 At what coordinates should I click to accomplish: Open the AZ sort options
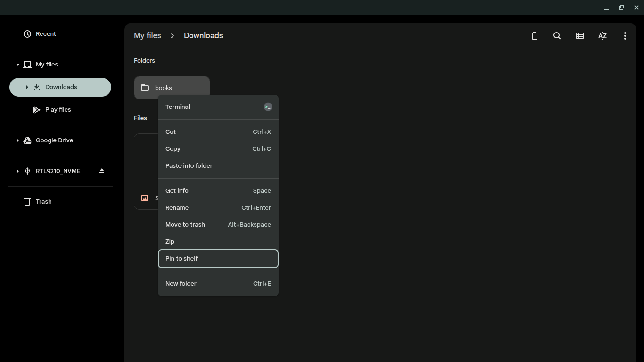pyautogui.click(x=603, y=36)
